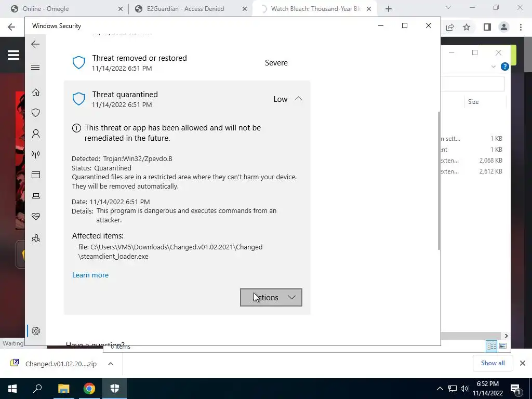Switch Explorer to details view icon
Viewport: 532px width, 399px height.
tap(491, 346)
